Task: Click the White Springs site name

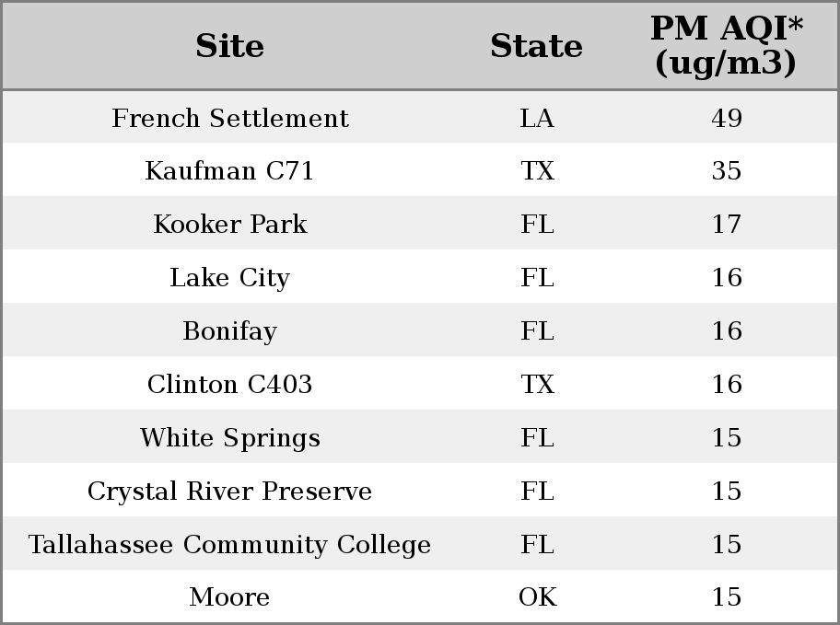Action: click(x=230, y=437)
